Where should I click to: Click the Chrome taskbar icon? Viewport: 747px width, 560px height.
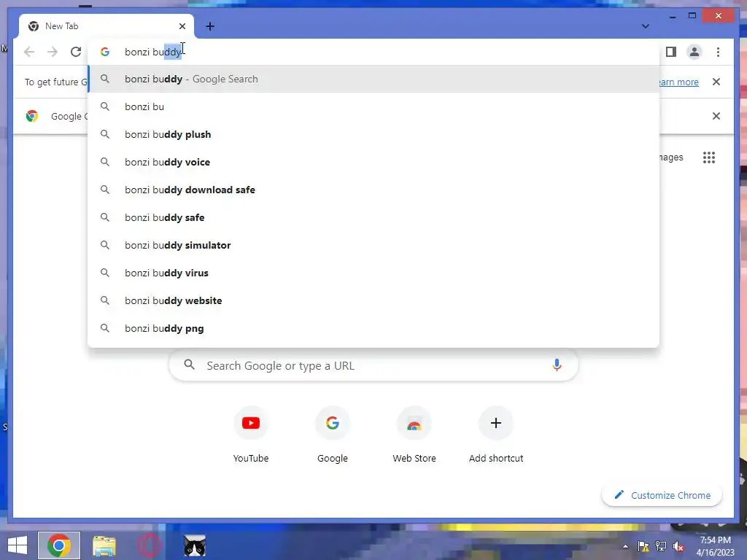tap(58, 545)
